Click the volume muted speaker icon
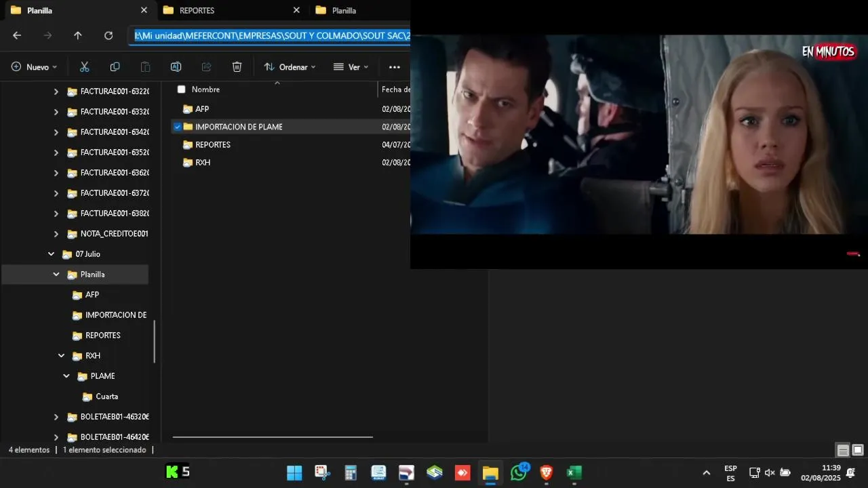Viewport: 868px width, 488px height. click(x=770, y=472)
